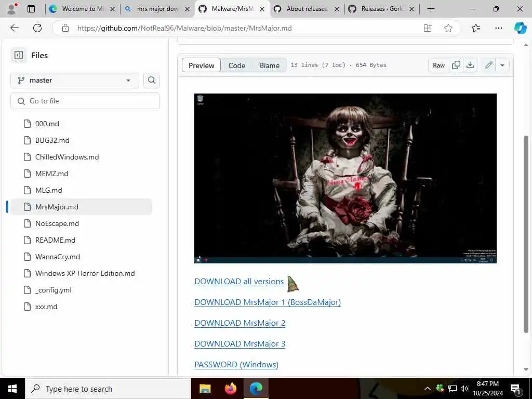
Task: Open the Copilot sidebar icon
Action: pyautogui.click(x=520, y=28)
